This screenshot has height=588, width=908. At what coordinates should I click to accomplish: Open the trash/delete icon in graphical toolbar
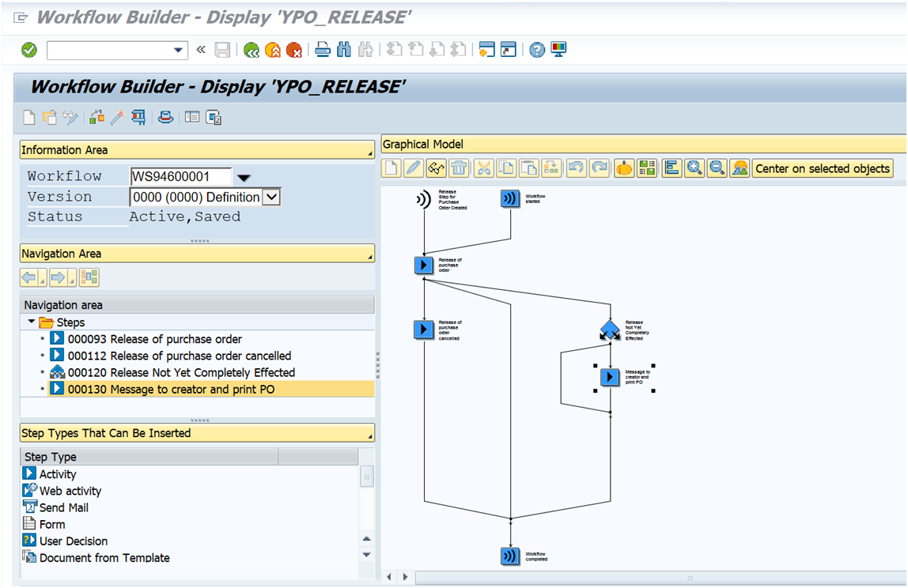coord(458,168)
